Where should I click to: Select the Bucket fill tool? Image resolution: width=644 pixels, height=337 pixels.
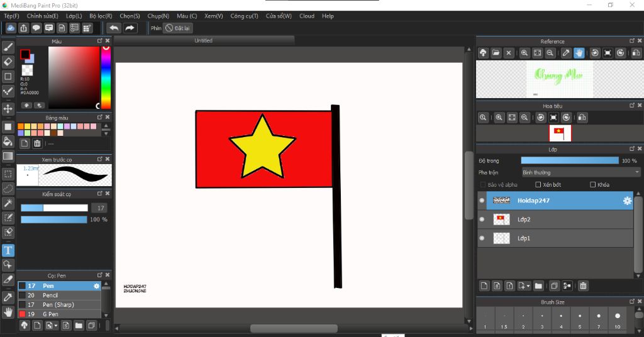[8, 141]
